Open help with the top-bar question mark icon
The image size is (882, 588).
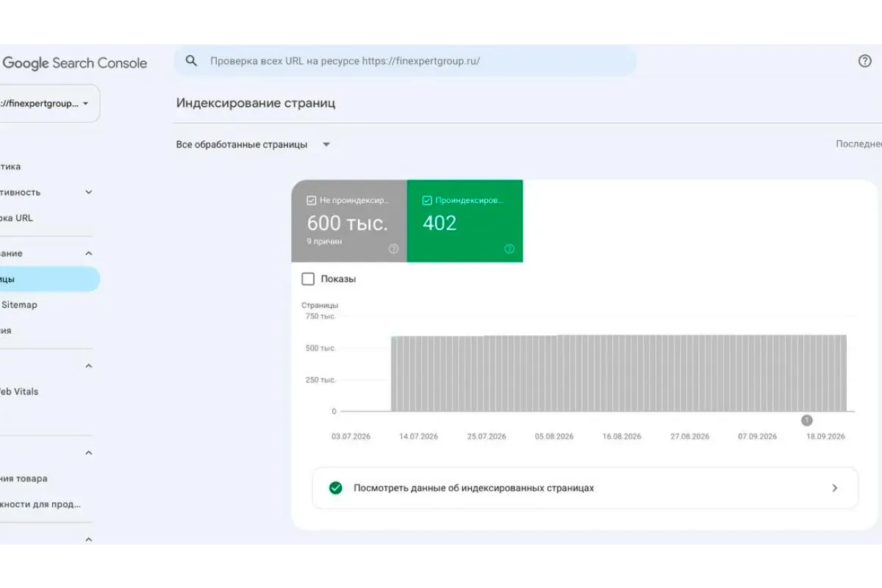865,61
